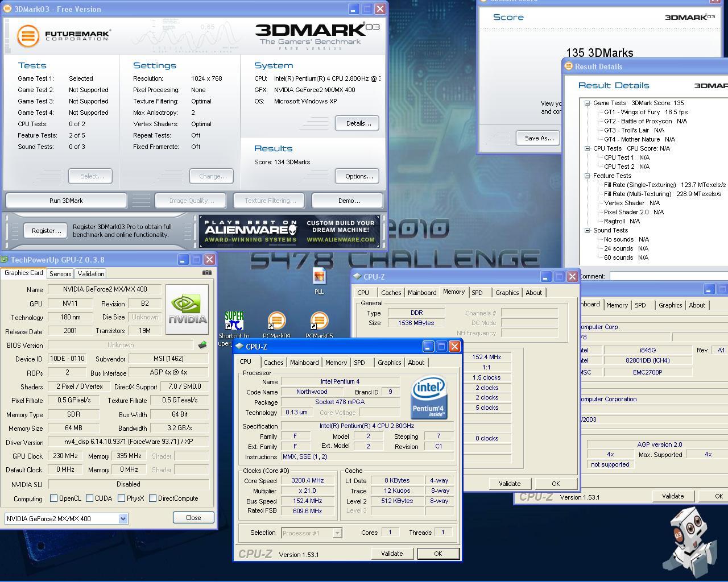Viewport: 728px width, 582px height.
Task: Click the GPU Clock value 230 MHz
Action: tap(65, 456)
